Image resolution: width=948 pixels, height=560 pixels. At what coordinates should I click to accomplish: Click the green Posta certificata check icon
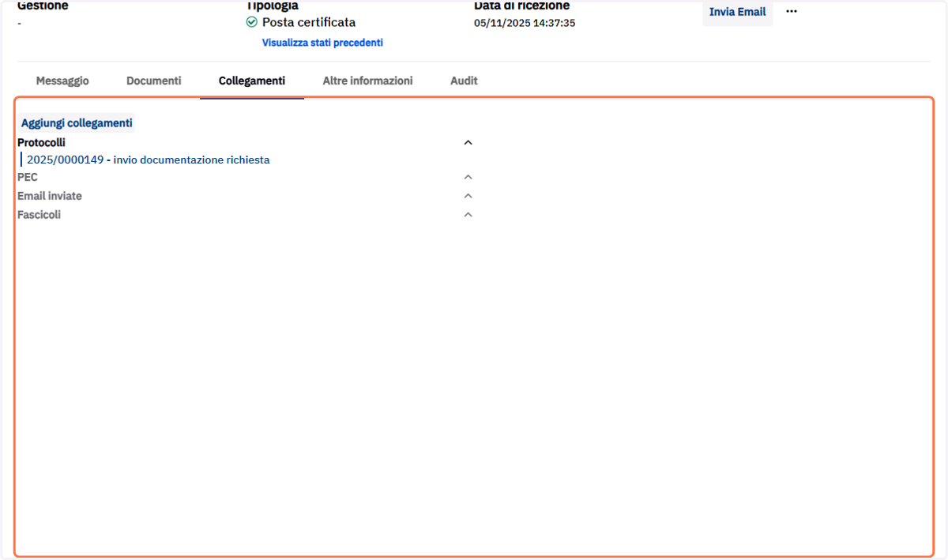[x=252, y=22]
